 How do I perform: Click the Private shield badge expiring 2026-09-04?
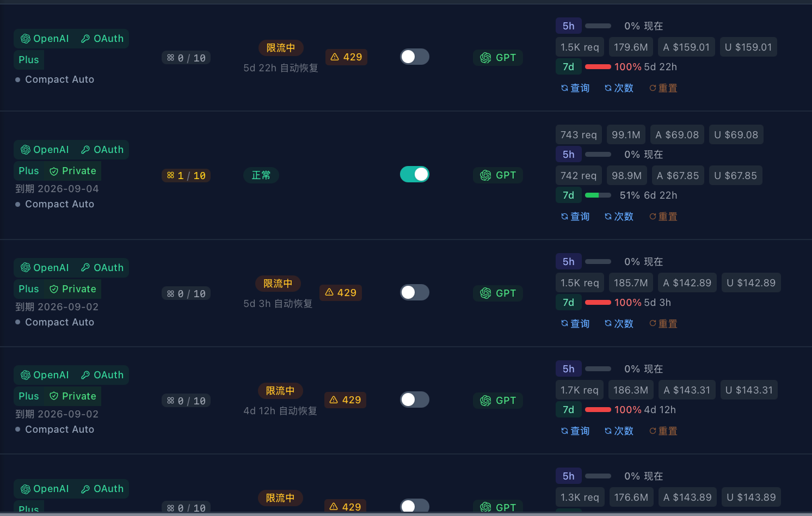pos(73,171)
